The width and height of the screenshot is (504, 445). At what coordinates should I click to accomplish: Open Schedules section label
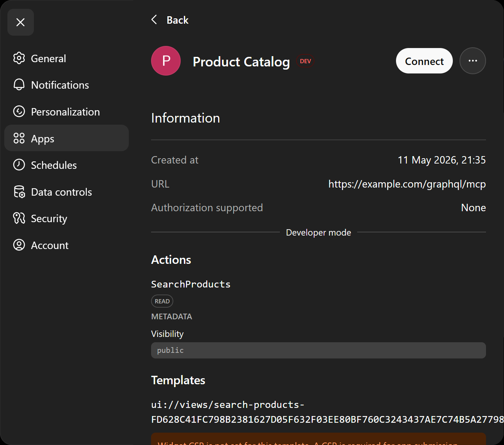point(54,165)
